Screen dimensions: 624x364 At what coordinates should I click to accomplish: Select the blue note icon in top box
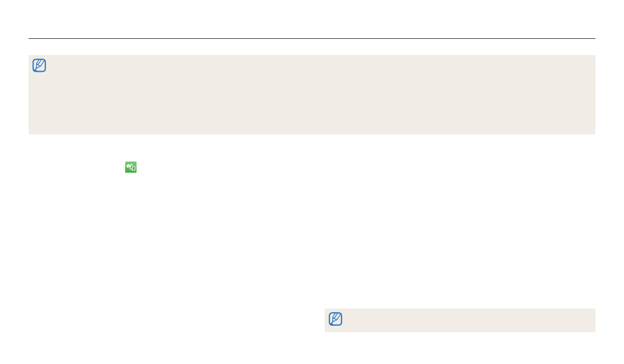pos(39,65)
